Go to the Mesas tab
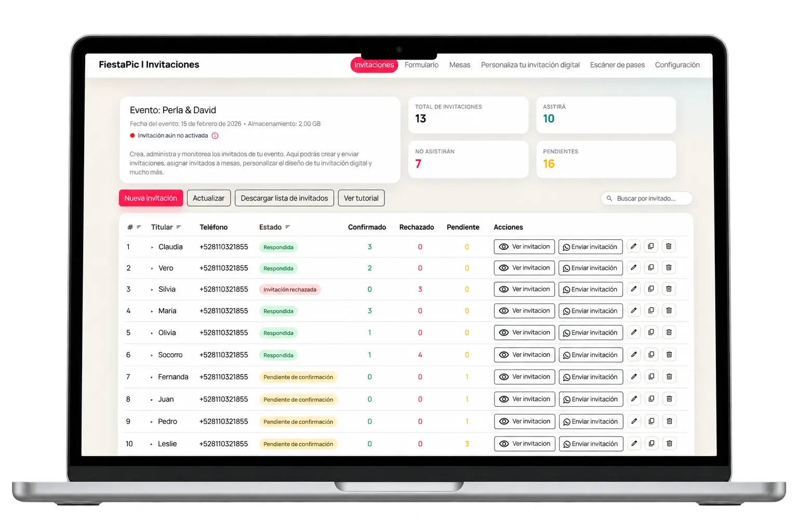Viewport: 798px width, 532px height. pyautogui.click(x=460, y=65)
